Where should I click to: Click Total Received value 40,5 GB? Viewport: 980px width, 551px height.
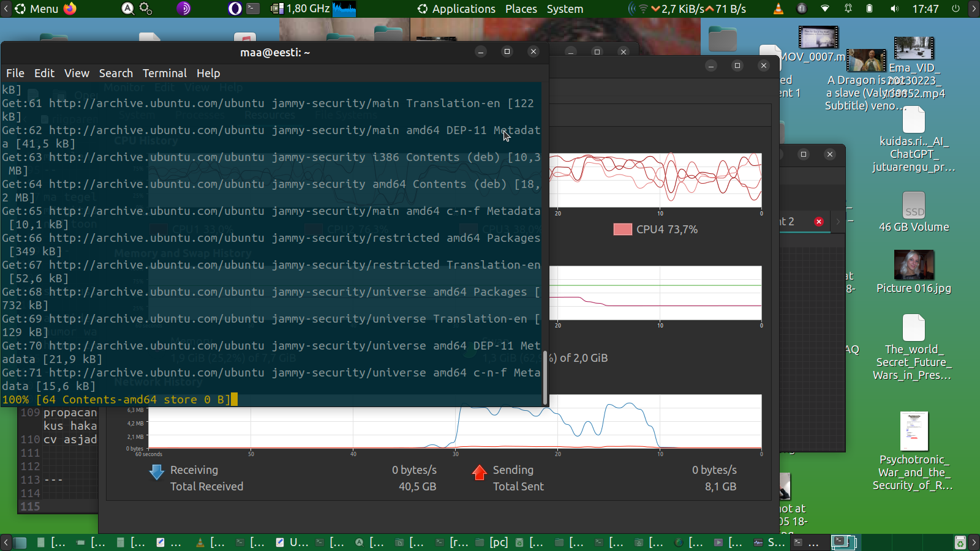417,487
